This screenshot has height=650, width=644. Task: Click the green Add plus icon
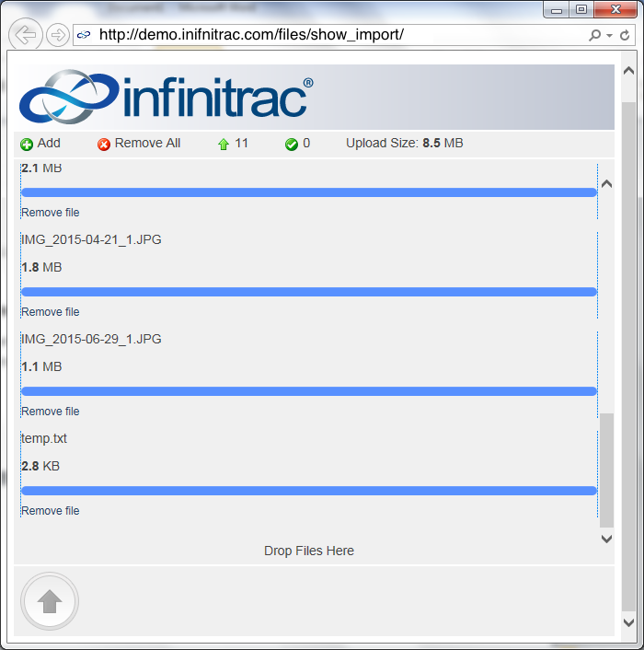pyautogui.click(x=27, y=145)
